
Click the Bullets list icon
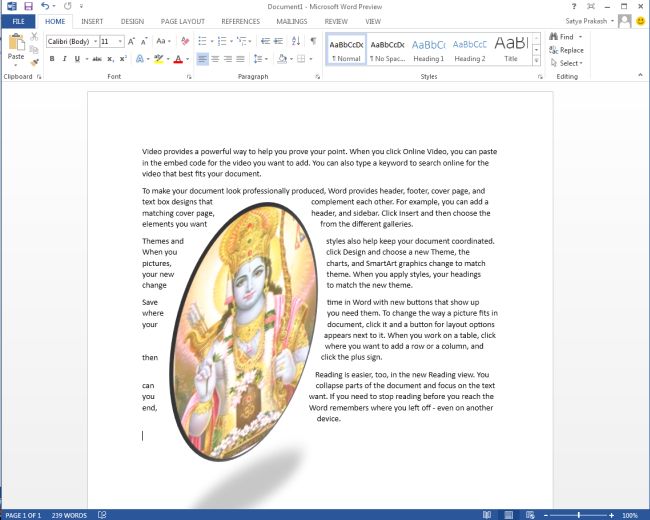[x=202, y=41]
